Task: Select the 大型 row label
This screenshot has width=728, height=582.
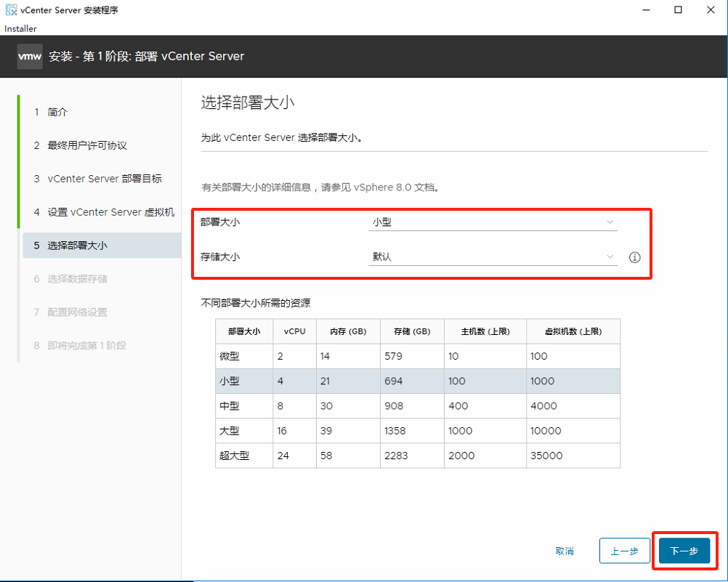Action: (230, 431)
